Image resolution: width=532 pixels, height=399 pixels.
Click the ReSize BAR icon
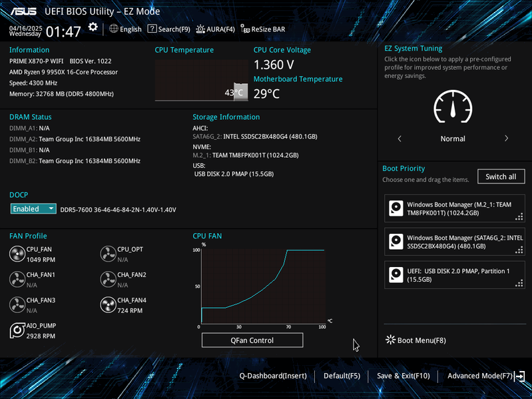(245, 29)
